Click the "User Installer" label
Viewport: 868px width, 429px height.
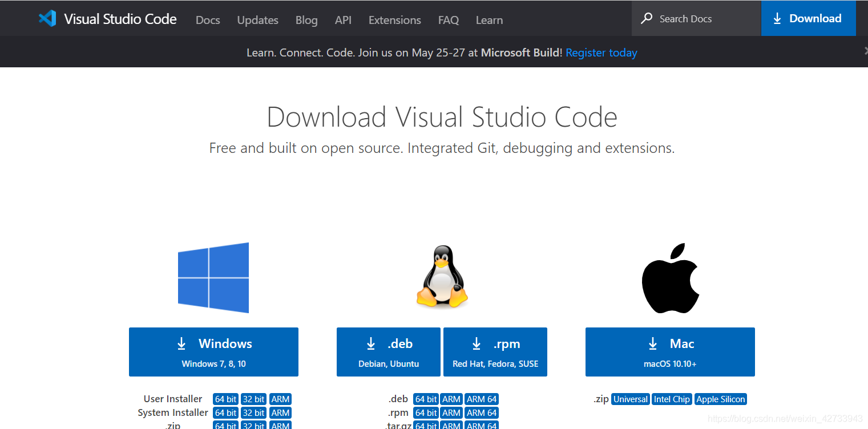tap(173, 399)
